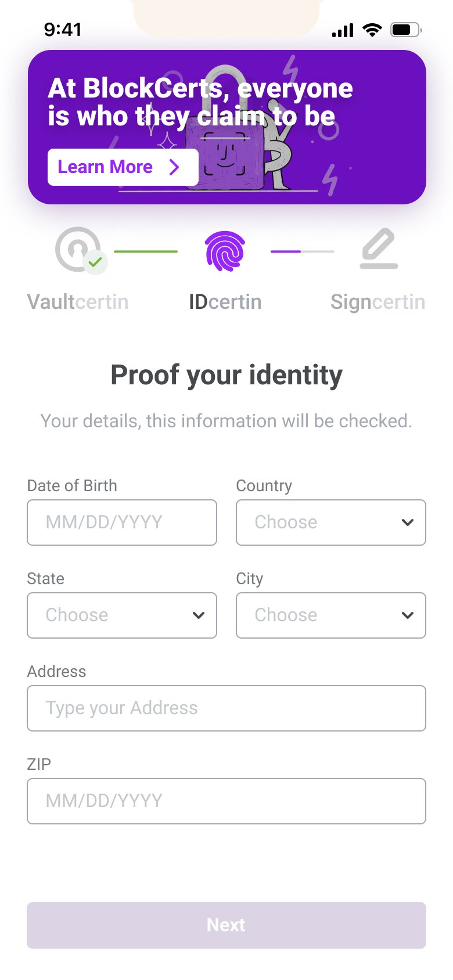The height and width of the screenshot is (980, 453).
Task: Open the Country dropdown
Action: 331,523
